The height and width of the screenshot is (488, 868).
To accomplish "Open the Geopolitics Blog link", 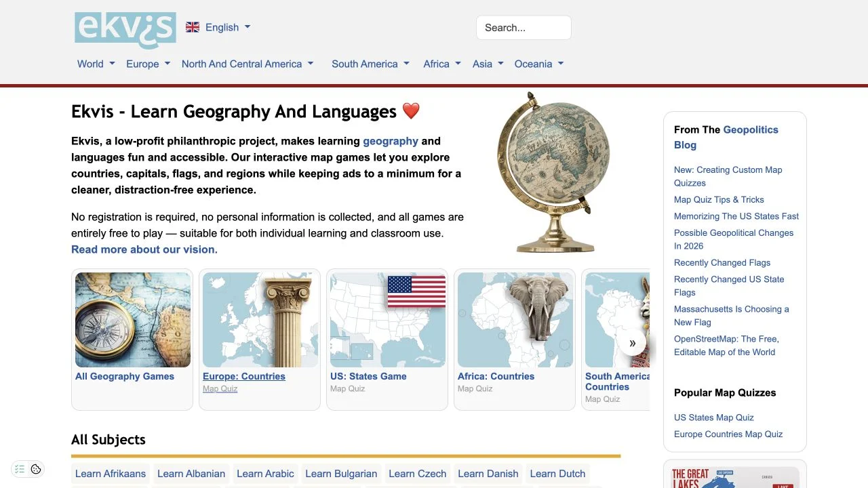I will (x=726, y=137).
